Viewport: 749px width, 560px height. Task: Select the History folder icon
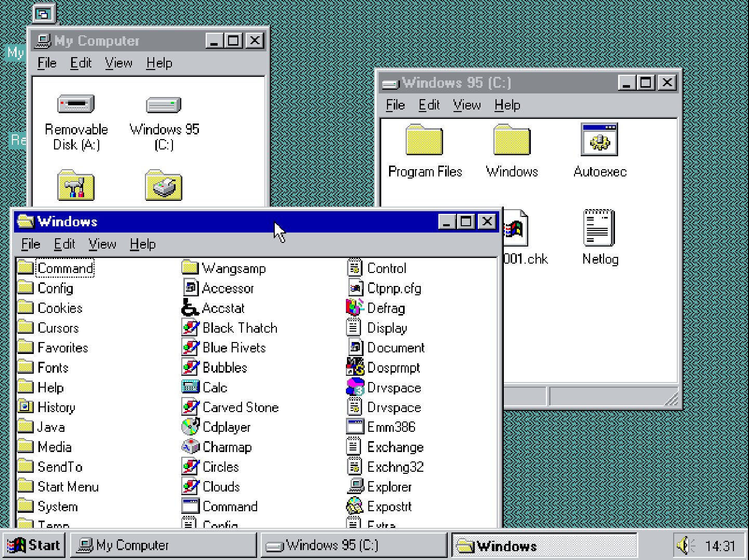coord(25,407)
